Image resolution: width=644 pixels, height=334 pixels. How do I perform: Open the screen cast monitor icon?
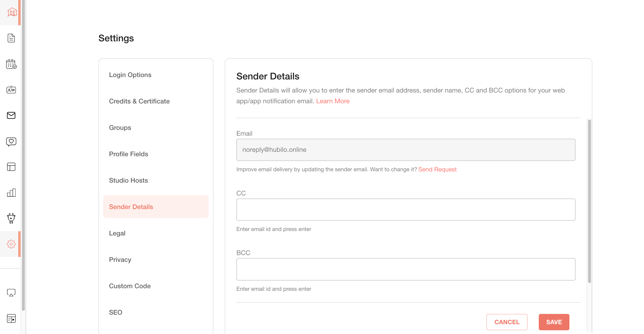point(11,293)
